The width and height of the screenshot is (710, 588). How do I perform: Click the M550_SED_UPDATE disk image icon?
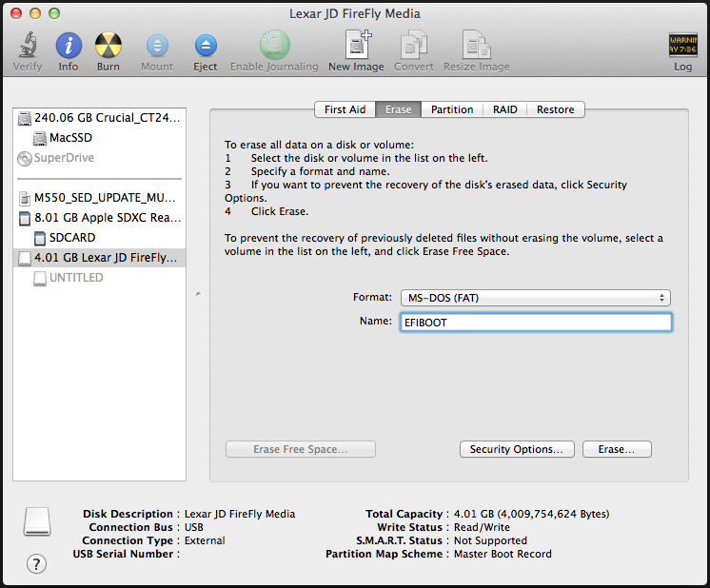(x=25, y=198)
